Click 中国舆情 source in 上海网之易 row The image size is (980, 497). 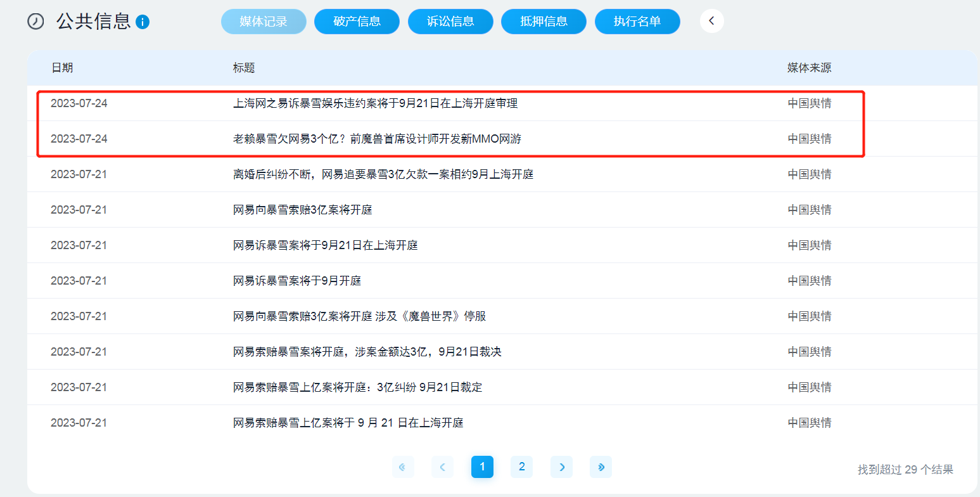pyautogui.click(x=810, y=103)
